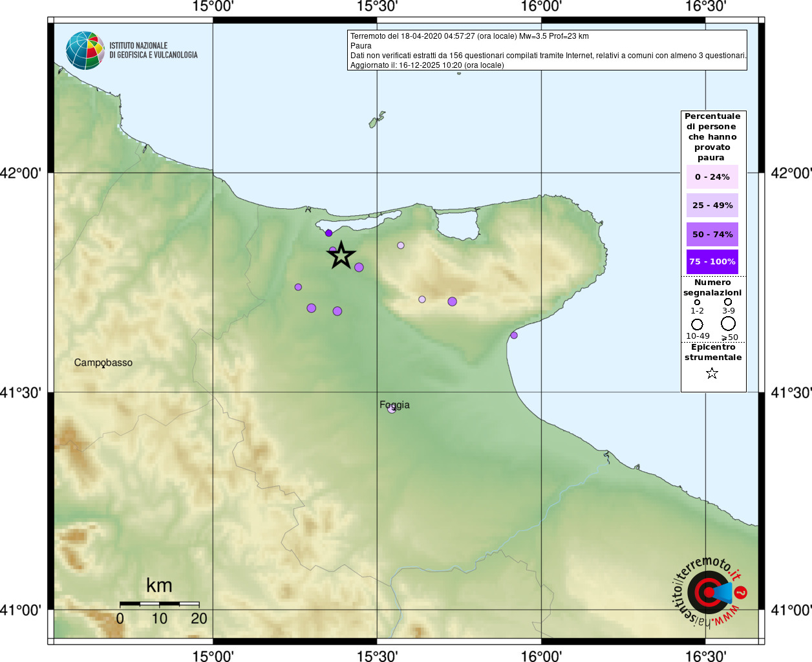Click the Istituto Nazionale di Geofisica e Vulcanologia text

[x=153, y=50]
